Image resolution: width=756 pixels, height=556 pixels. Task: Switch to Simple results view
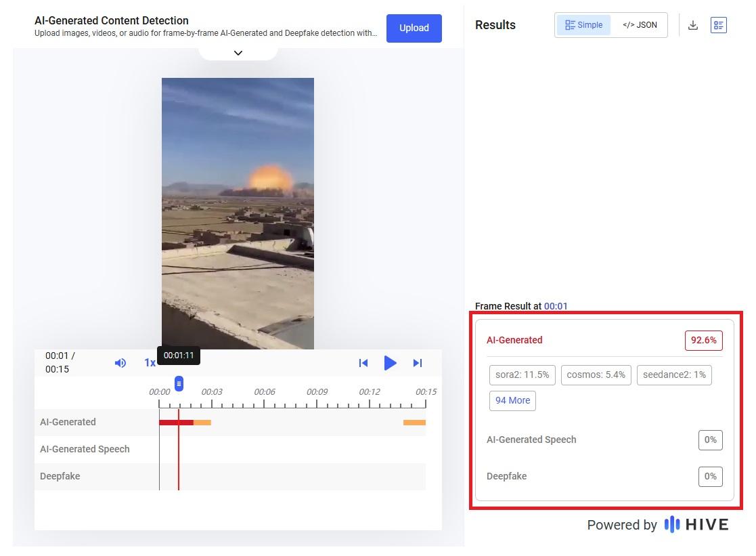pos(583,25)
